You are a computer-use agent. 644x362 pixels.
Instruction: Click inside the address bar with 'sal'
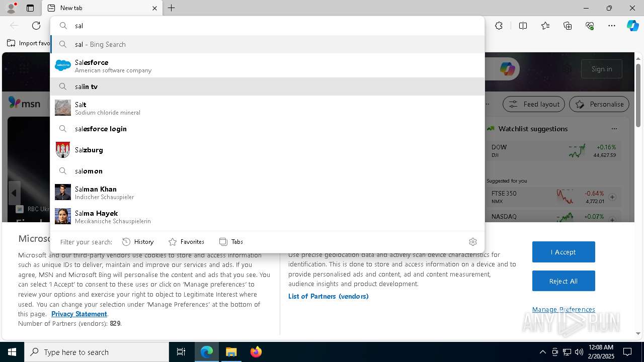coord(267,26)
